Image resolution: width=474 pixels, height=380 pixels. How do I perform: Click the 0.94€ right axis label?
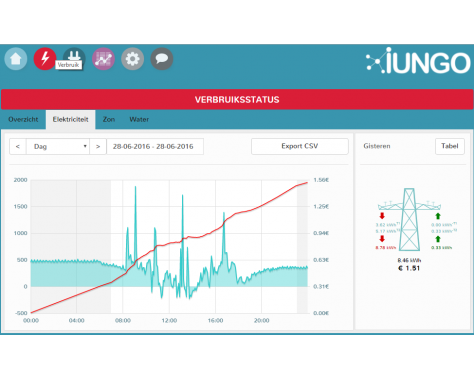(x=321, y=233)
